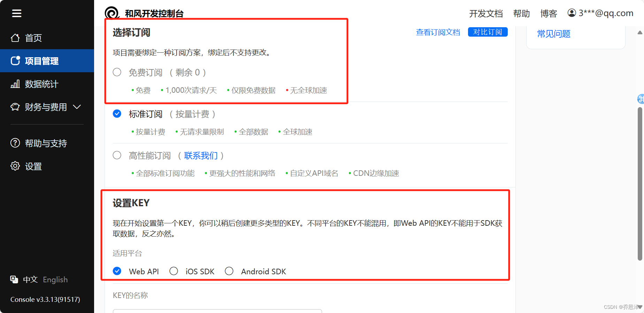Click the 和风开发控制台 title

point(154,14)
